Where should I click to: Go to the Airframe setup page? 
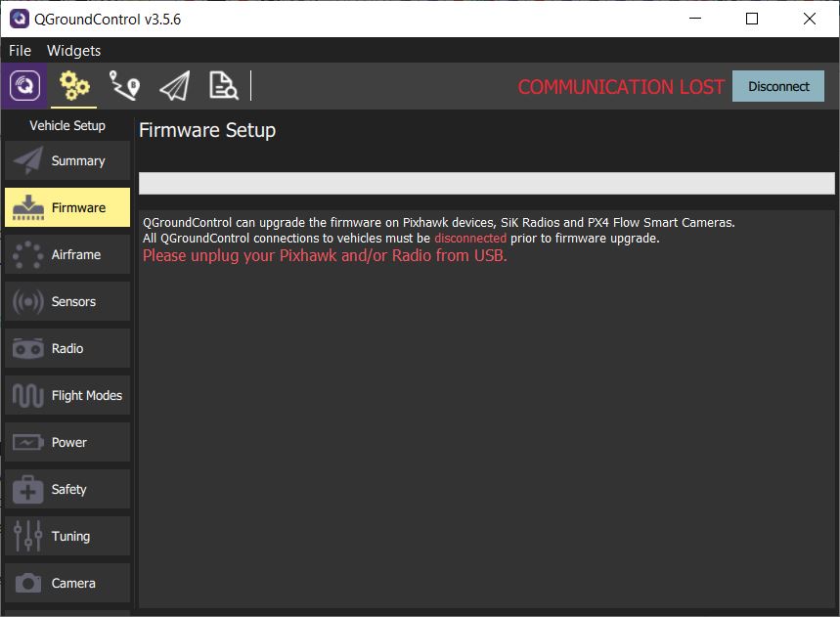click(x=67, y=254)
